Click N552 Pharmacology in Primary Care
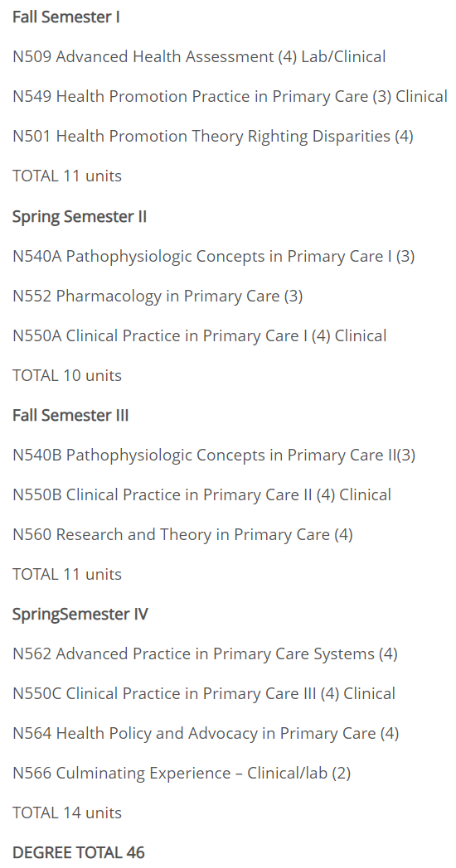 click(158, 297)
